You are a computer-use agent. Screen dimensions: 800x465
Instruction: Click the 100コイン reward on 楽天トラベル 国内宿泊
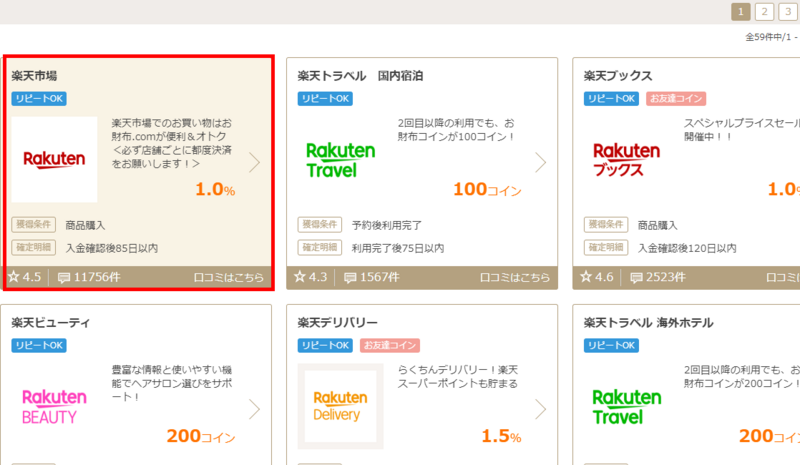(x=487, y=189)
